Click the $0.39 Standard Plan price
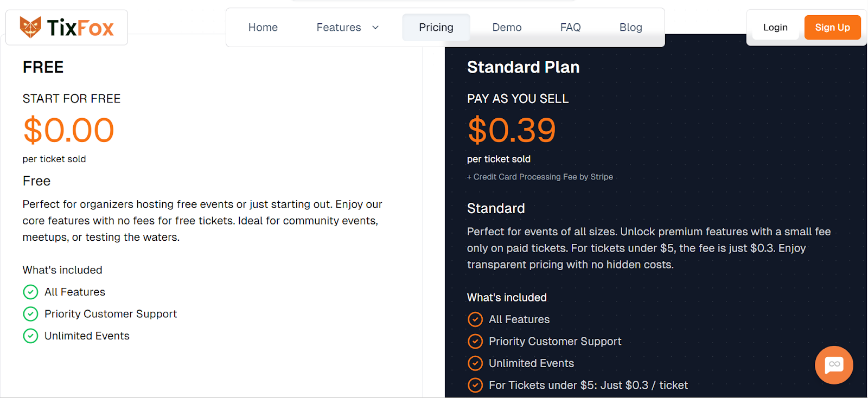The height and width of the screenshot is (398, 868). (512, 130)
